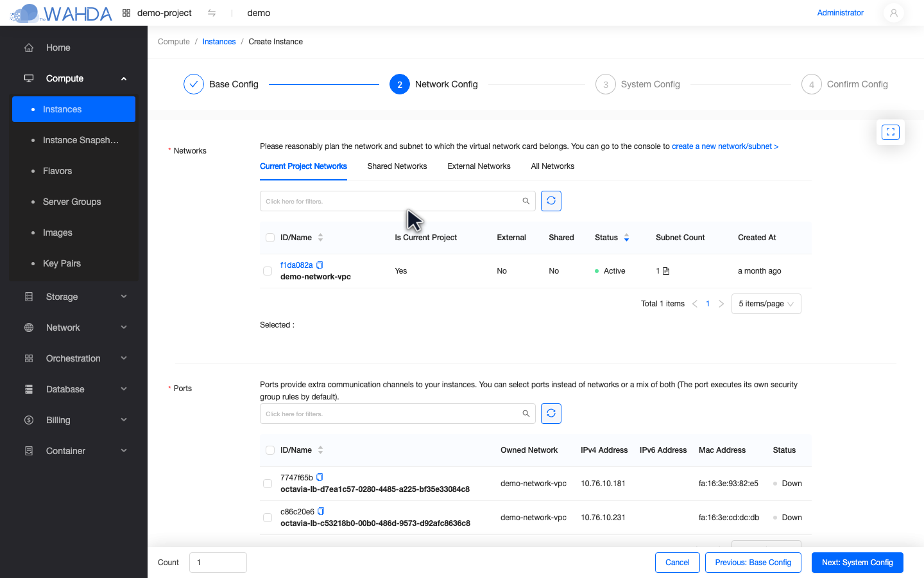The image size is (924, 578).
Task: Open the 5 items/page dropdown
Action: pos(766,304)
